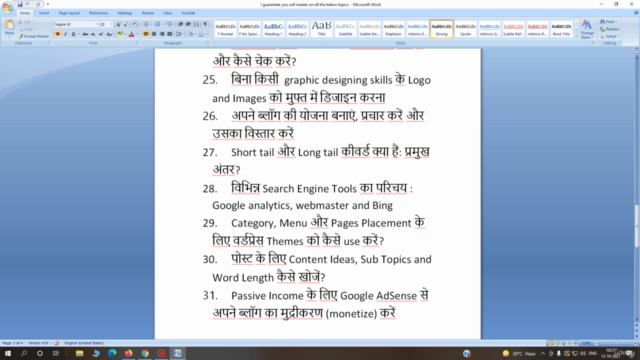Align text center

coord(154,34)
